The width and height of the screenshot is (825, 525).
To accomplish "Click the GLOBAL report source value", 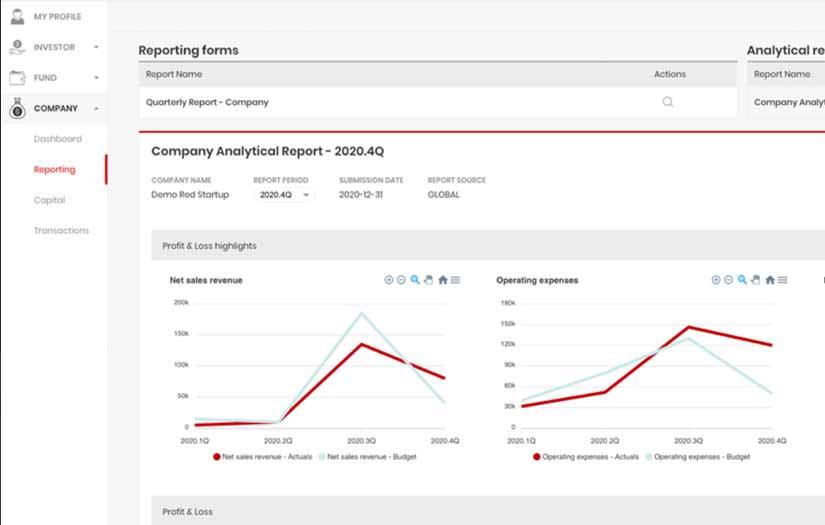I will click(444, 195).
